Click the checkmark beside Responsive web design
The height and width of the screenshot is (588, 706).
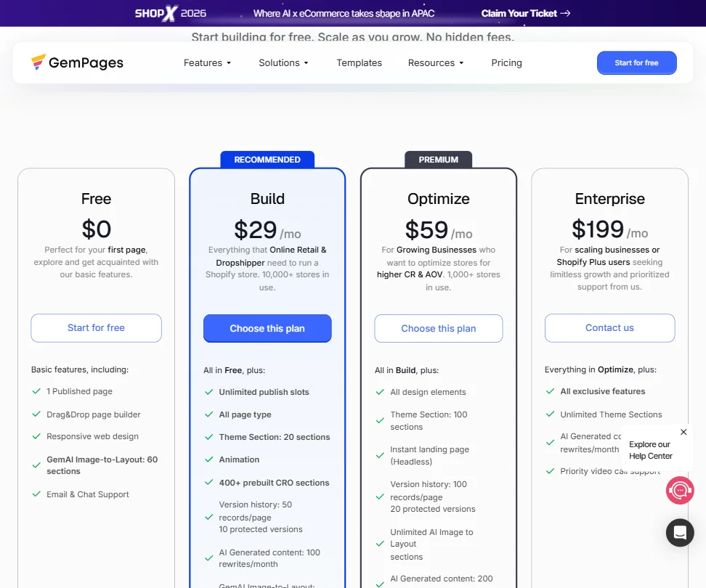point(36,436)
